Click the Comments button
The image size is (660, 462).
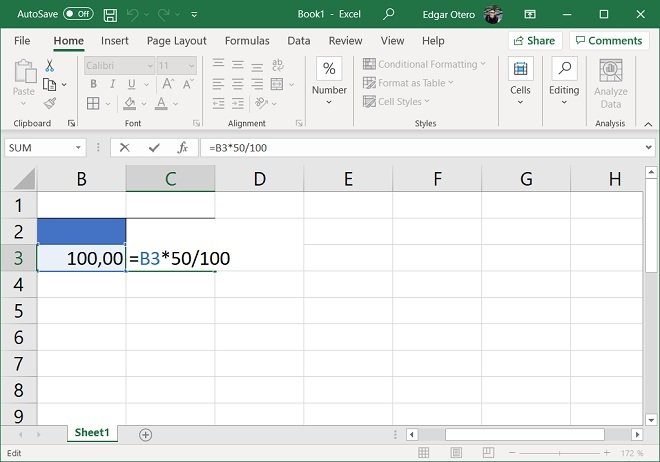pyautogui.click(x=609, y=41)
